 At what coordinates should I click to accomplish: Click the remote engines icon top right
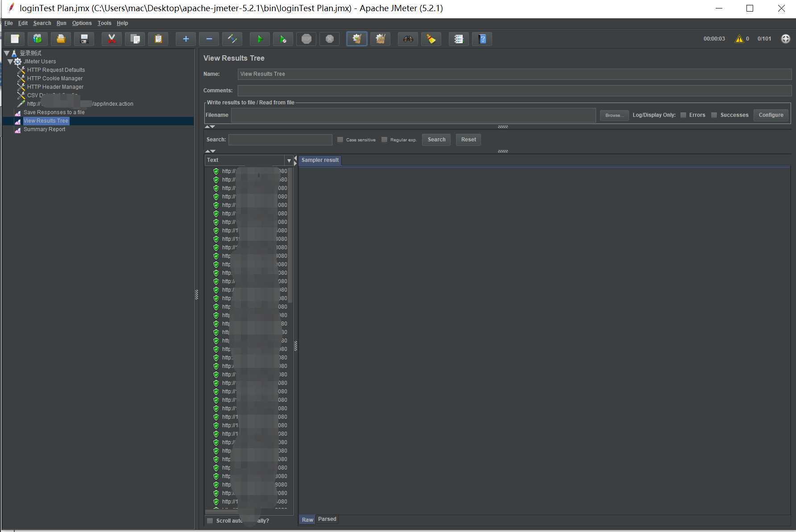coord(786,39)
